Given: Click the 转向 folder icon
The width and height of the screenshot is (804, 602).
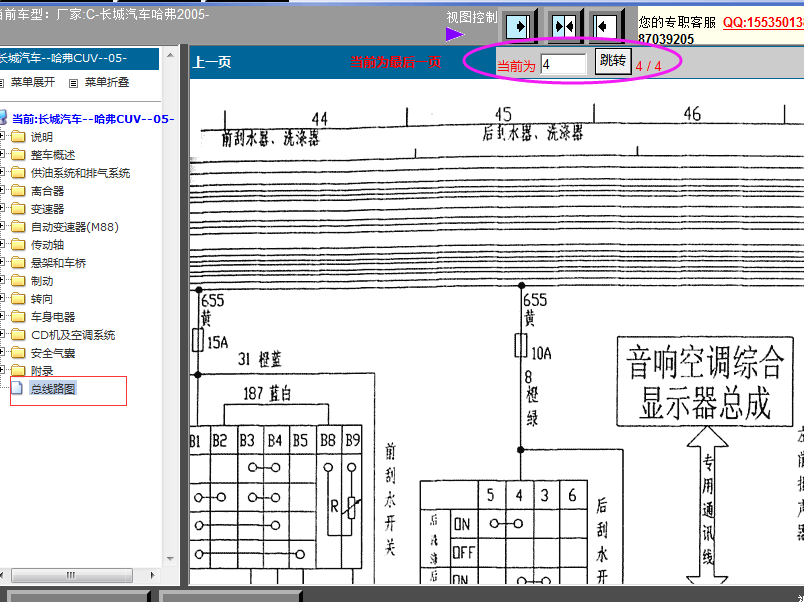Looking at the screenshot, I should pos(18,298).
